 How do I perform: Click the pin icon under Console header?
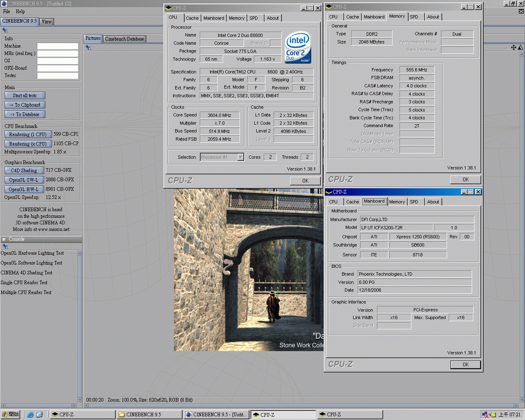pos(5,247)
